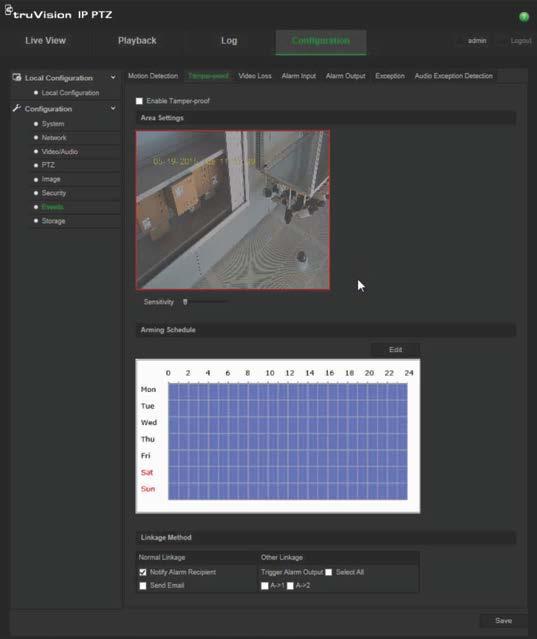Screen dimensions: 537x639
Task: Click the truVision logo icon
Action: (9, 10)
